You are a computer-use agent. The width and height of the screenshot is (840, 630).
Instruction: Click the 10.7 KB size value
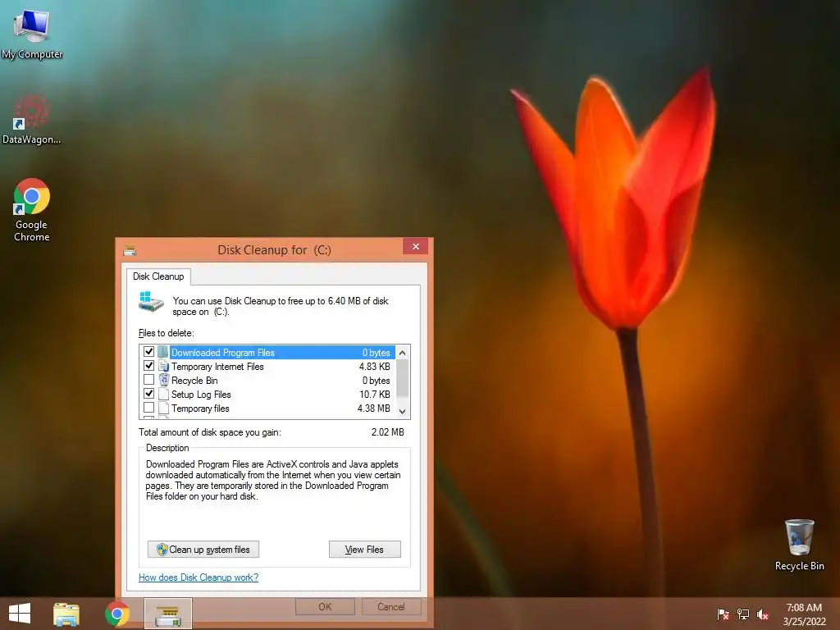374,395
